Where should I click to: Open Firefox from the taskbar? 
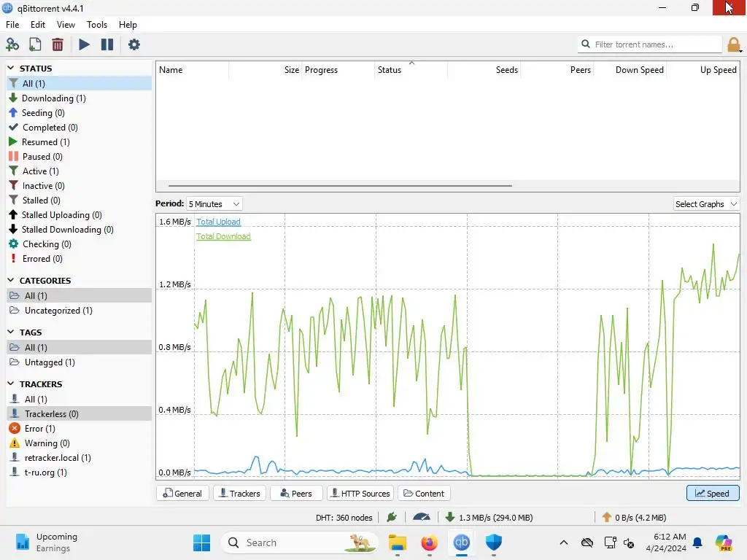429,542
